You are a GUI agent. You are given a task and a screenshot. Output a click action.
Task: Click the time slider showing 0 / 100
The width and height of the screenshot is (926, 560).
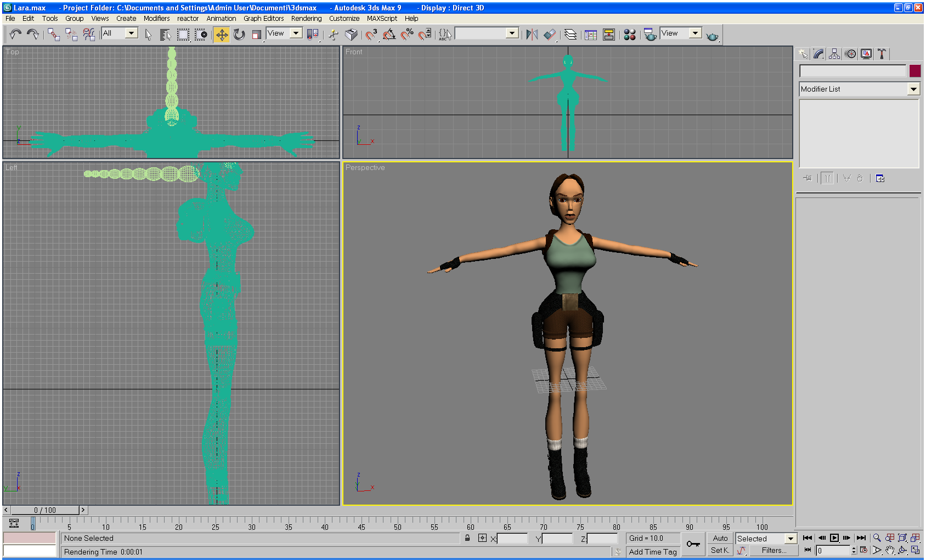pyautogui.click(x=45, y=510)
